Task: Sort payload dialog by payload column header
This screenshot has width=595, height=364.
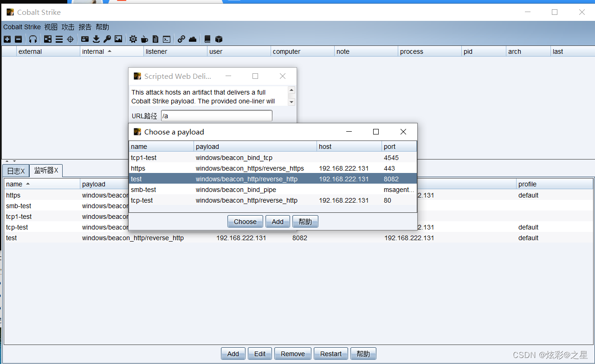Action: (255, 147)
